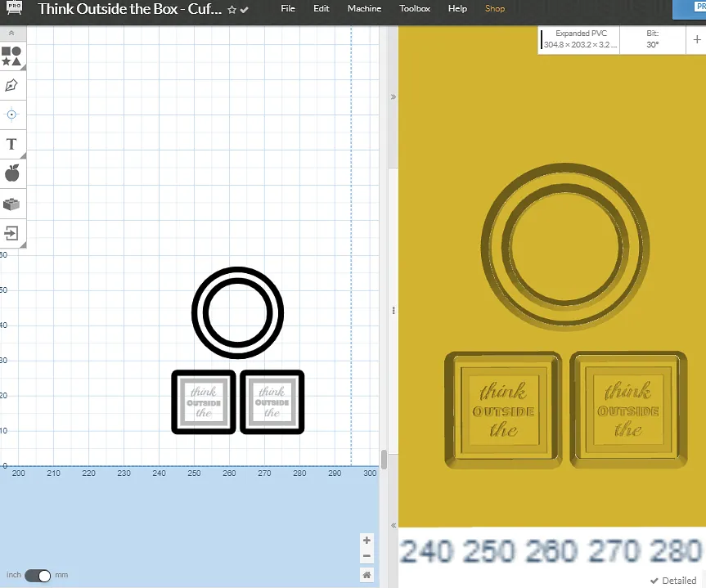
Task: Open the icon library (apple)
Action: (x=11, y=173)
